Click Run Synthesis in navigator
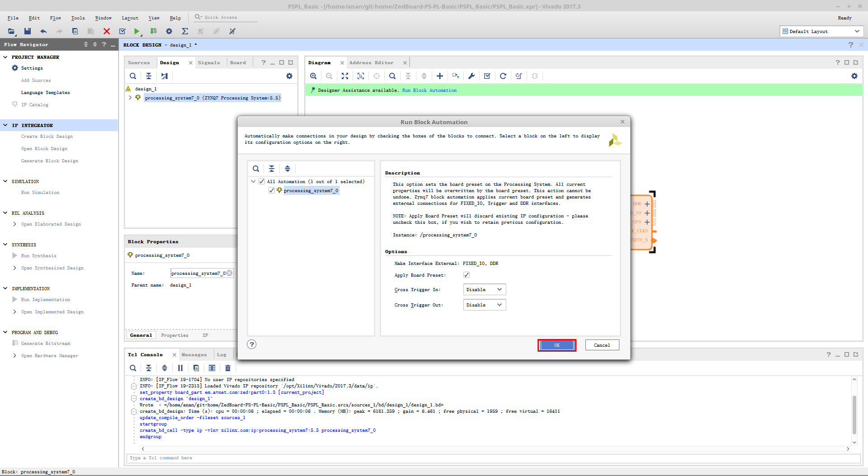 38,256
